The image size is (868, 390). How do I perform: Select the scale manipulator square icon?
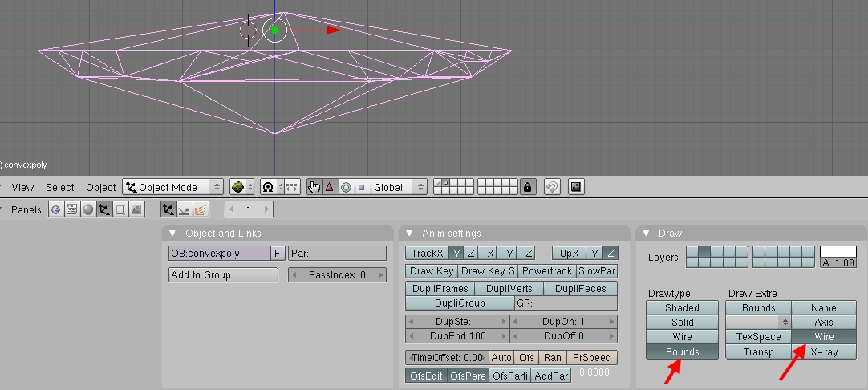pos(362,187)
